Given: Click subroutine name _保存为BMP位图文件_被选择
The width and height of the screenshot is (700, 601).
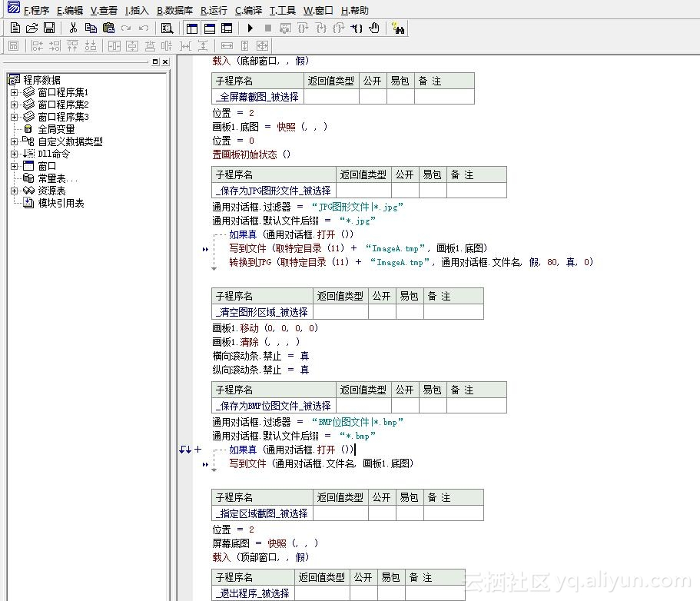Looking at the screenshot, I should pyautogui.click(x=274, y=406).
